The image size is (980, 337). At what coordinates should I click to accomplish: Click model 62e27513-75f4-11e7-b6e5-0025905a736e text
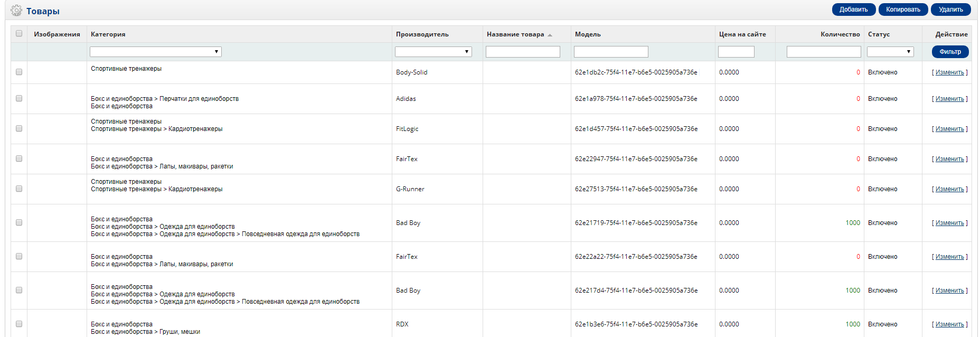tap(636, 189)
